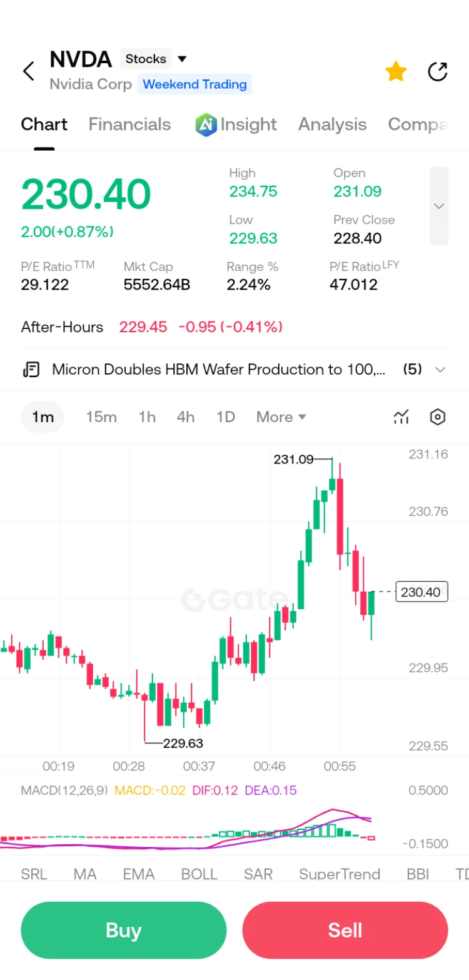Open chart settings hexagon icon
Image resolution: width=469 pixels, height=980 pixels.
pos(438,417)
